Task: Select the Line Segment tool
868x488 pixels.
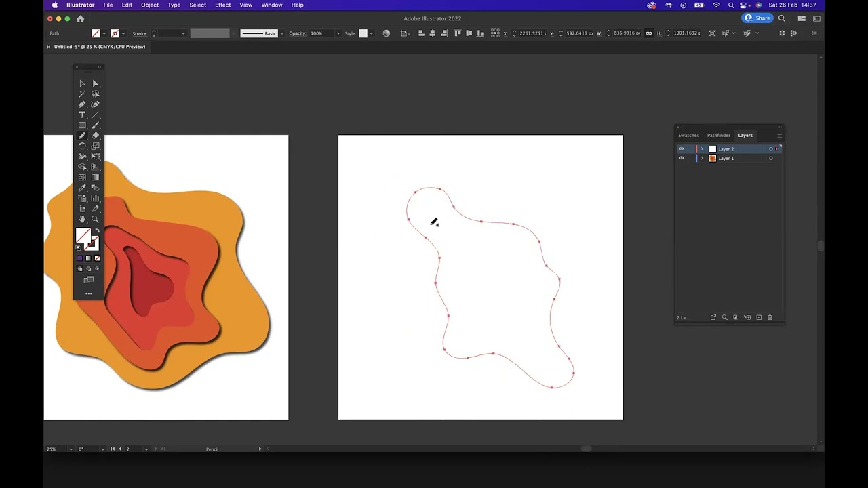Action: tap(95, 115)
